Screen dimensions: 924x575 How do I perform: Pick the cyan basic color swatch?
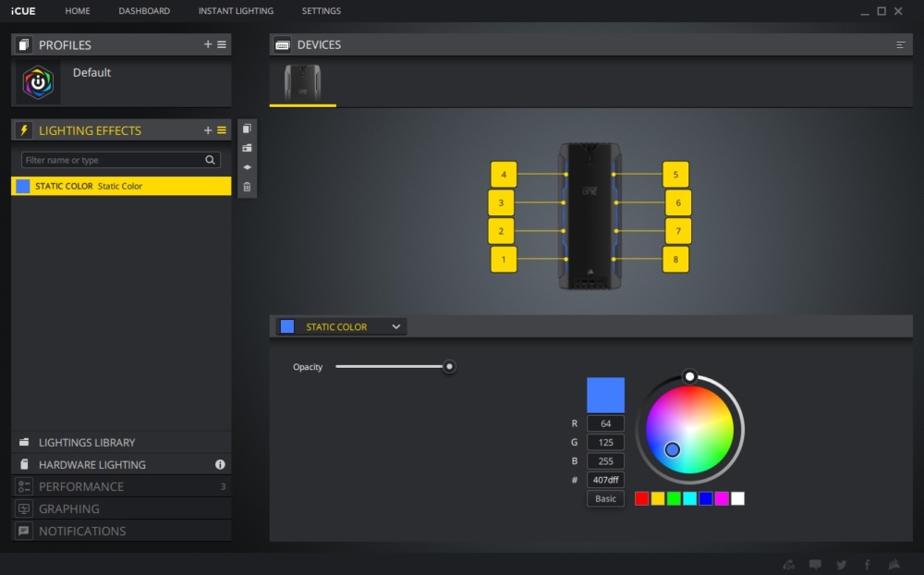pos(689,499)
